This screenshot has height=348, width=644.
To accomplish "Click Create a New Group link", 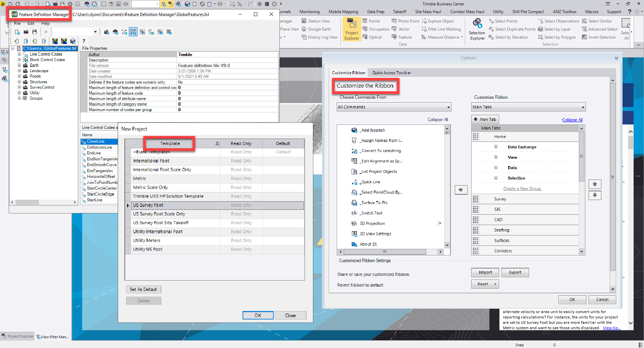I will click(522, 189).
